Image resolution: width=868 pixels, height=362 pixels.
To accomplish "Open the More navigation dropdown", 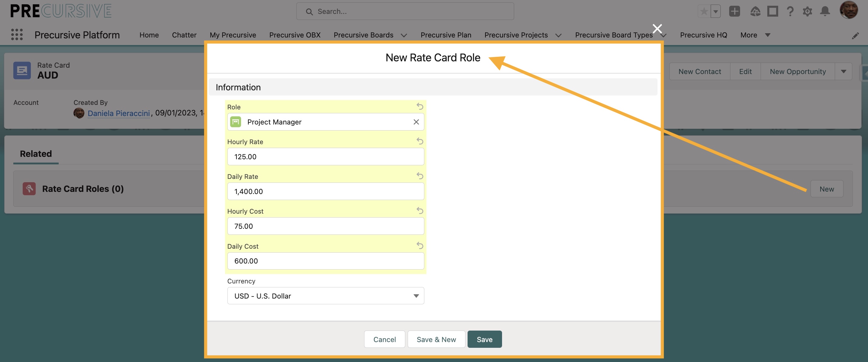I will pos(755,35).
